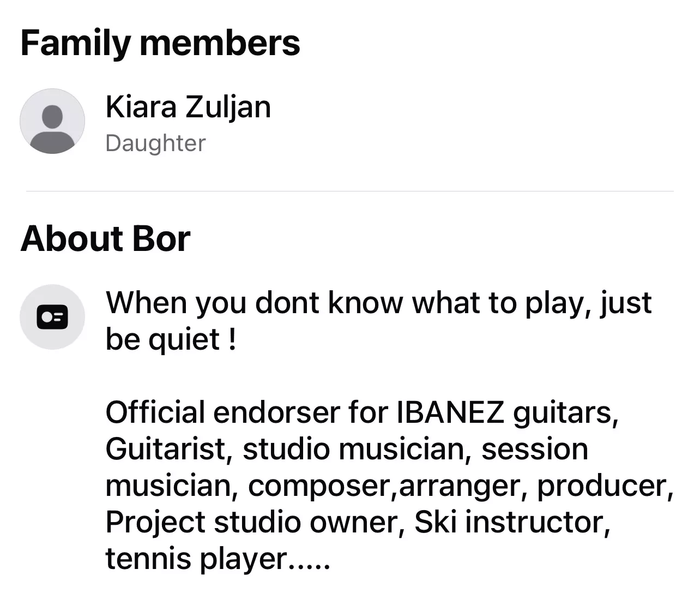Click the divider line below Family members
Viewport: 700px width, 605px height.
coord(349,191)
